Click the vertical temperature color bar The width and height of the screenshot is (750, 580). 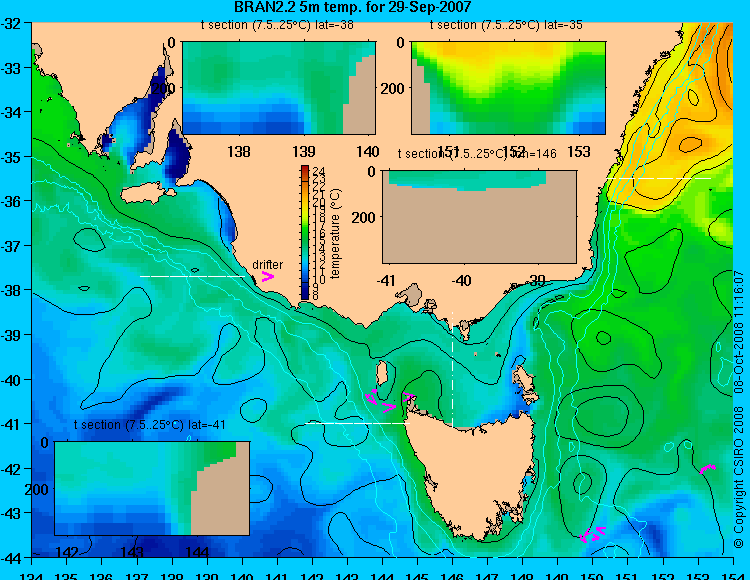coord(305,233)
